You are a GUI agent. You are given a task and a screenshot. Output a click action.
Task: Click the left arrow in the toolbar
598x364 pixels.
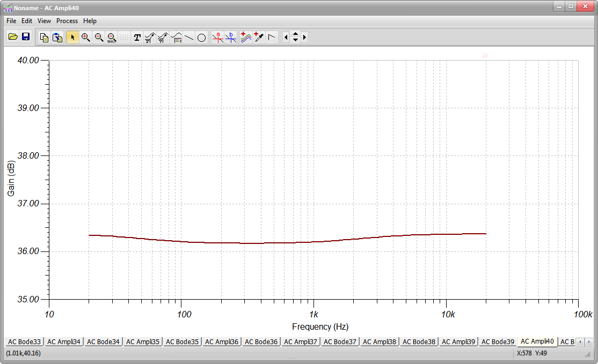[286, 38]
